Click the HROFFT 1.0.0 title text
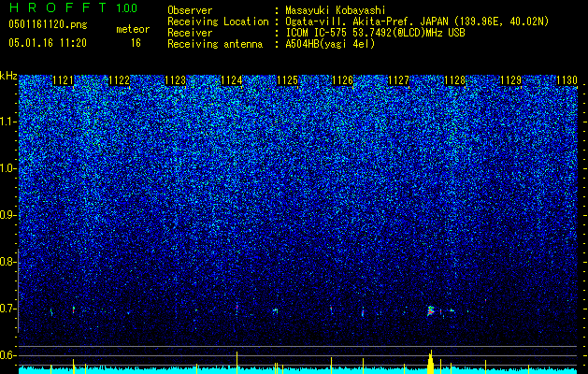 (x=74, y=7)
